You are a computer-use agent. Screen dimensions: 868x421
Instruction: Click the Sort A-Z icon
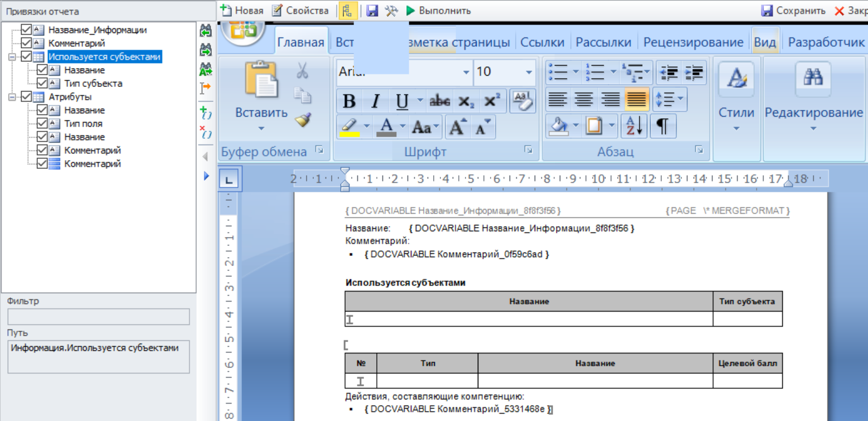[x=634, y=127]
